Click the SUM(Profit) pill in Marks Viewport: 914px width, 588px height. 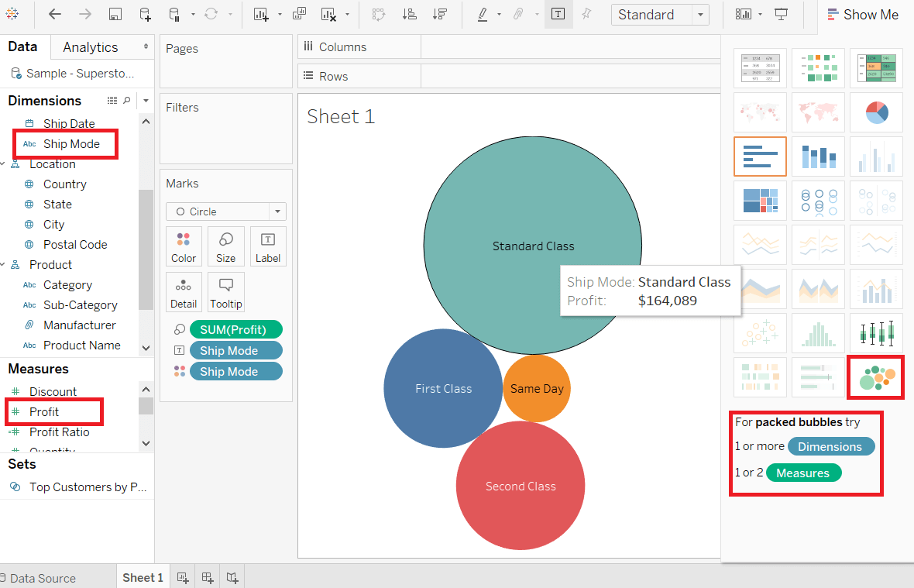point(236,330)
